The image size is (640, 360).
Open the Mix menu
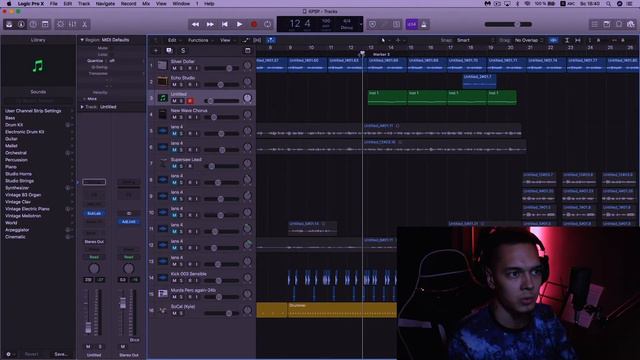click(146, 4)
